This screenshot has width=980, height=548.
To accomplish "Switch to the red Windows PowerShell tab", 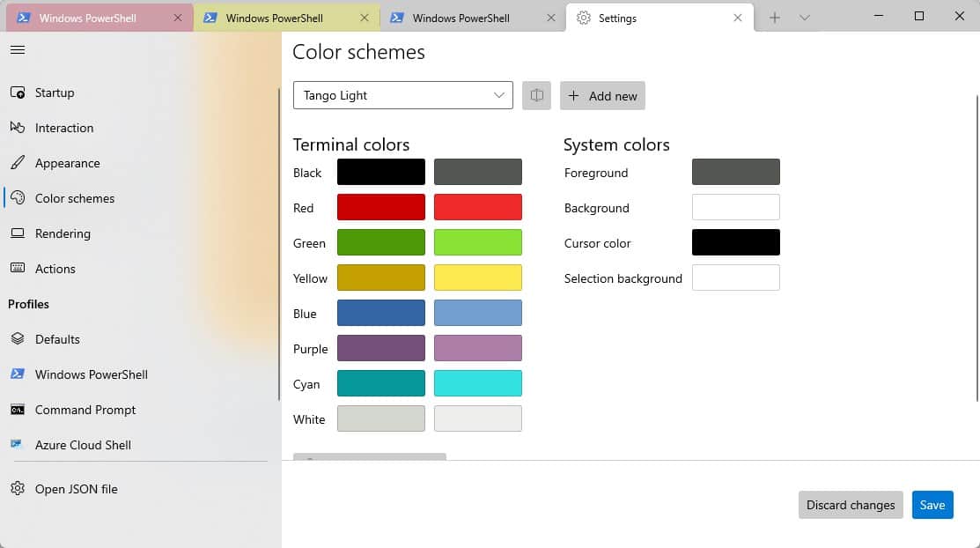I will pos(88,18).
